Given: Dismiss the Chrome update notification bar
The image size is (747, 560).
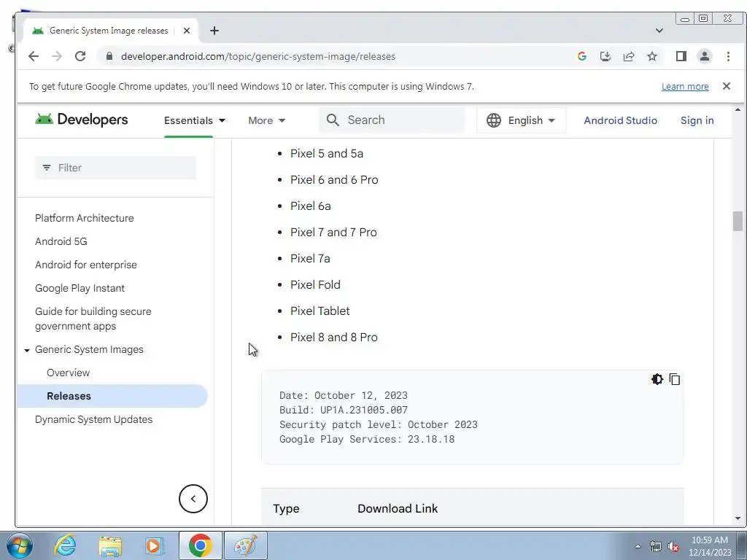Looking at the screenshot, I should pos(726,86).
